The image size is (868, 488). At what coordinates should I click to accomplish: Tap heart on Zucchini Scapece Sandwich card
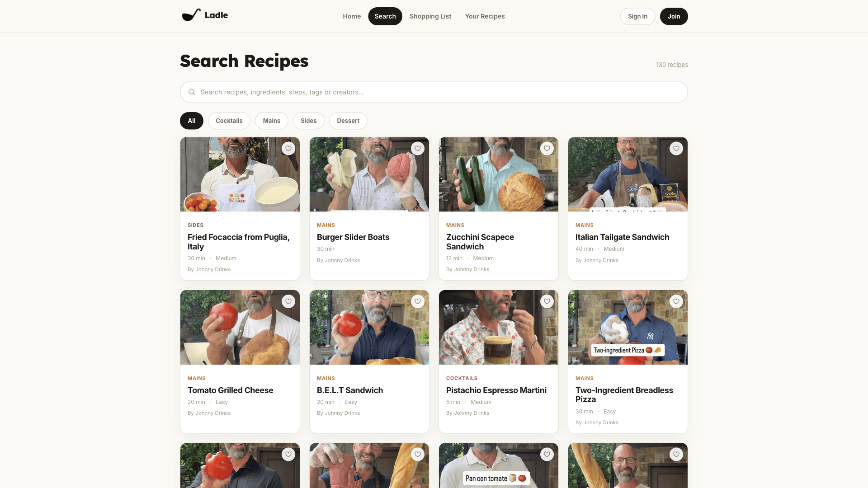coord(547,149)
